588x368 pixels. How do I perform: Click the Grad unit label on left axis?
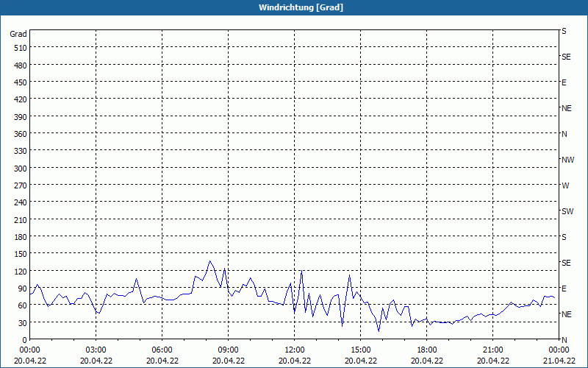[18, 34]
